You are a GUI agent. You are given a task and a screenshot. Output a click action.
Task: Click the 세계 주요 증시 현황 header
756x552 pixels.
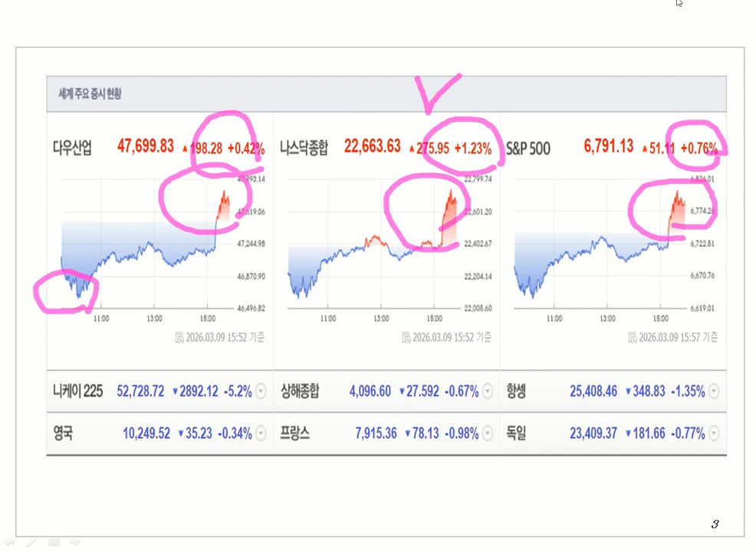tap(90, 94)
